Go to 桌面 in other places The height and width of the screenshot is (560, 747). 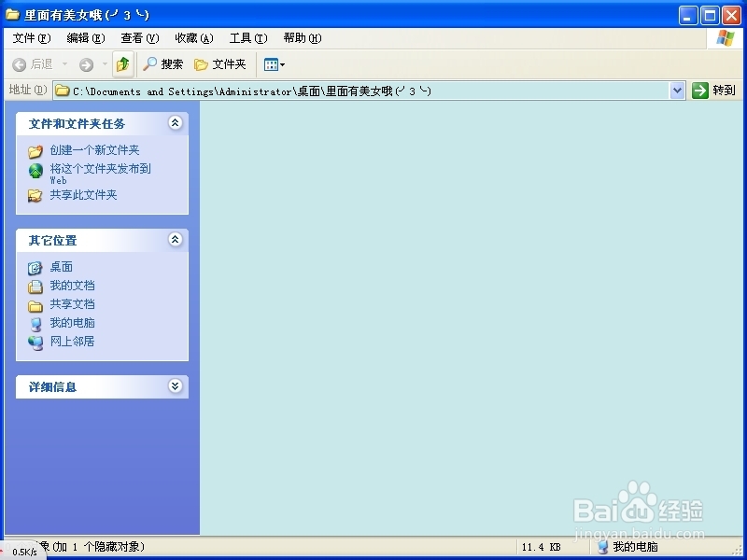coord(62,267)
